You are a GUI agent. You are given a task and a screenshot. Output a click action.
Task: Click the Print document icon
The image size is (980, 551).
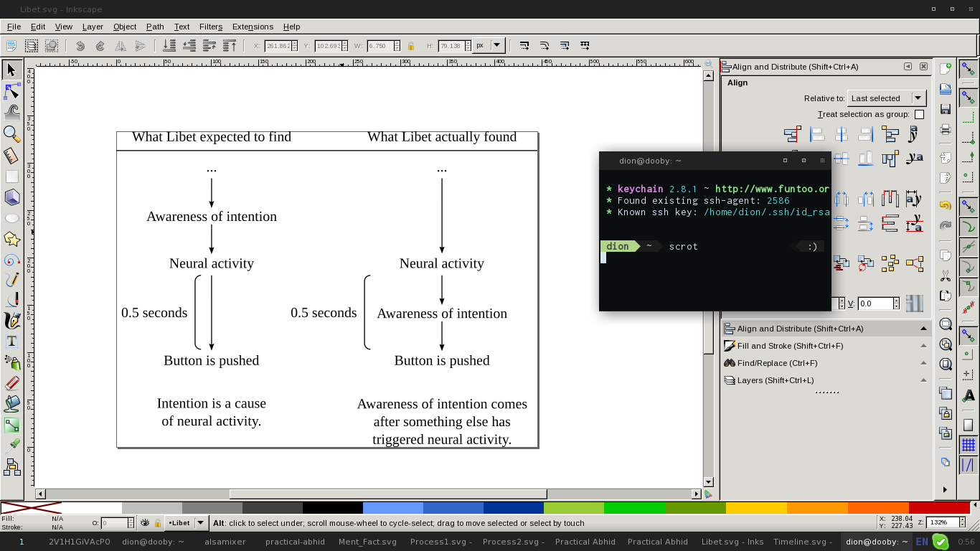pyautogui.click(x=946, y=130)
